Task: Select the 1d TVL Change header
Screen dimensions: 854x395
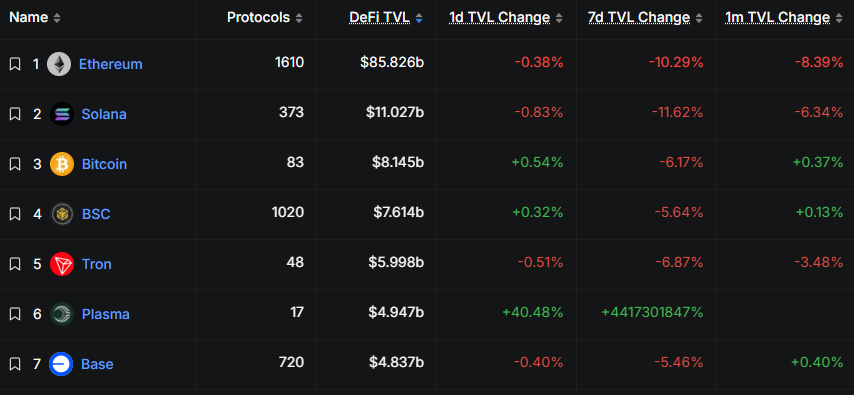Action: 499,17
